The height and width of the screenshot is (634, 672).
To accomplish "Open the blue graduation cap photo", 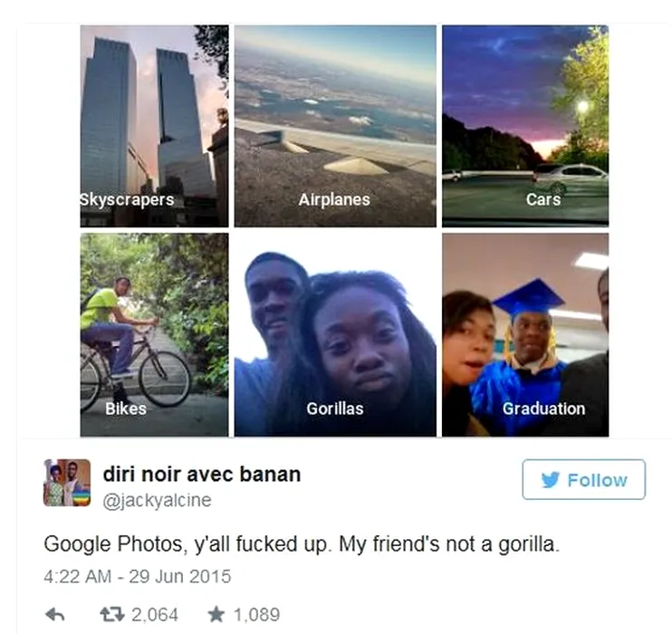I will click(x=525, y=335).
